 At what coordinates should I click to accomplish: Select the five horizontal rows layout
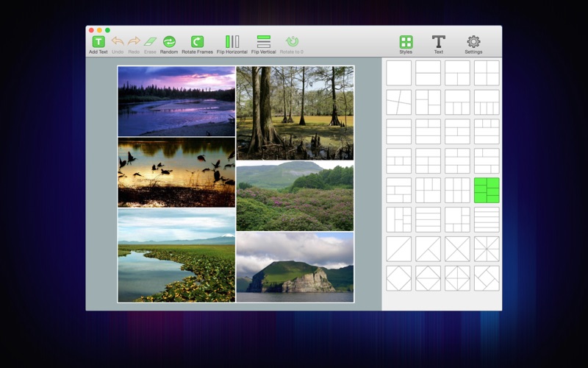(487, 219)
